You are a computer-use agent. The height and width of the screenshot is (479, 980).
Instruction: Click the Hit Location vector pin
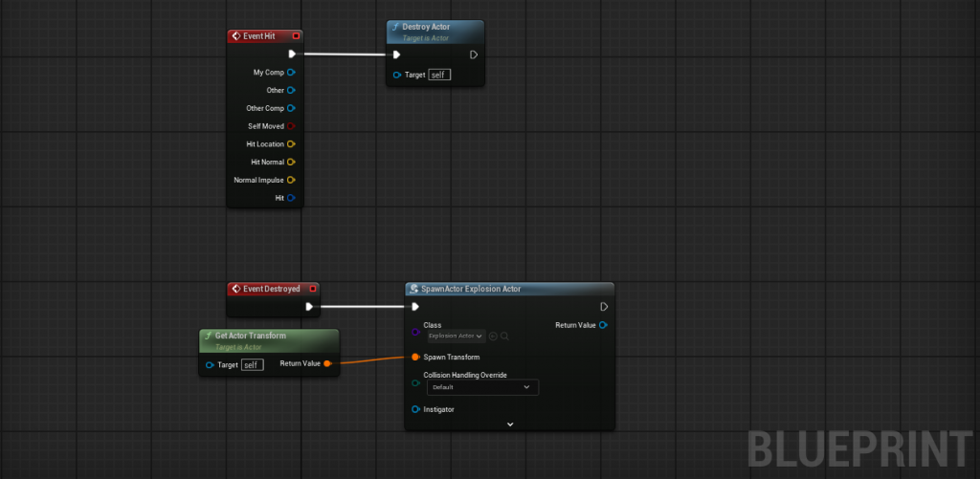291,144
